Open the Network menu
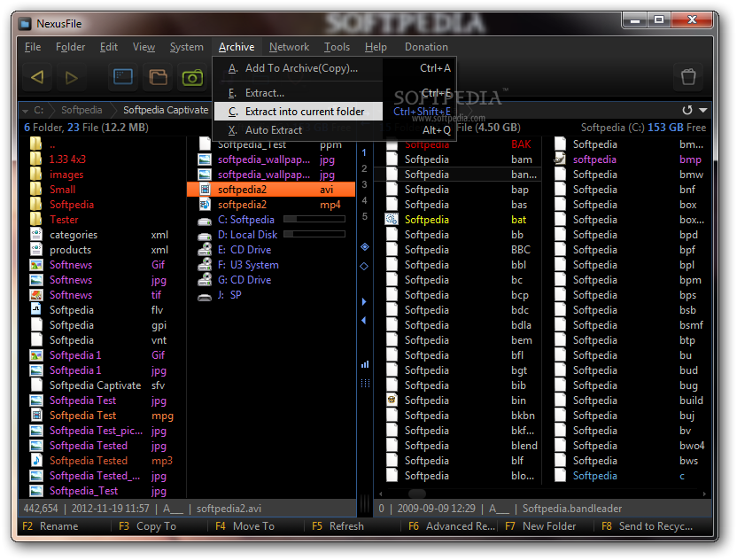The height and width of the screenshot is (560, 737). click(289, 47)
